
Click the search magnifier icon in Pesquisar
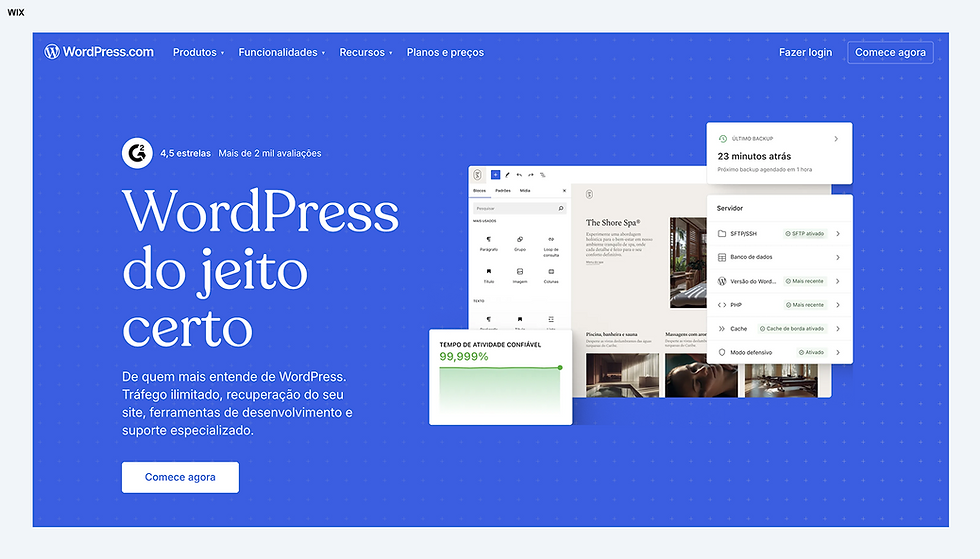click(561, 208)
